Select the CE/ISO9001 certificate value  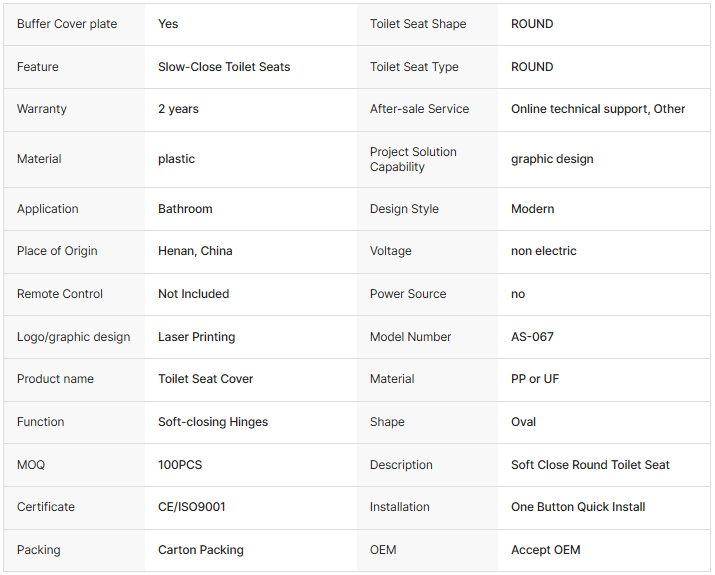pos(192,507)
